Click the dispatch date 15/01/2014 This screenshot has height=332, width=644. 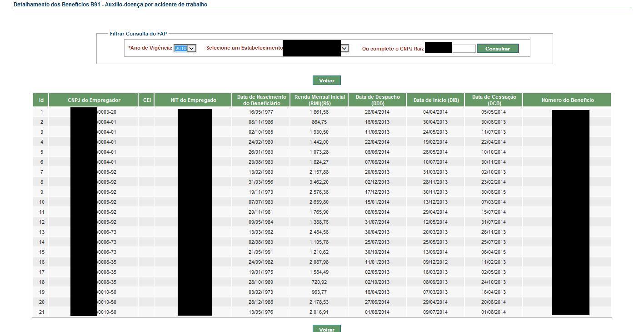coord(377,202)
